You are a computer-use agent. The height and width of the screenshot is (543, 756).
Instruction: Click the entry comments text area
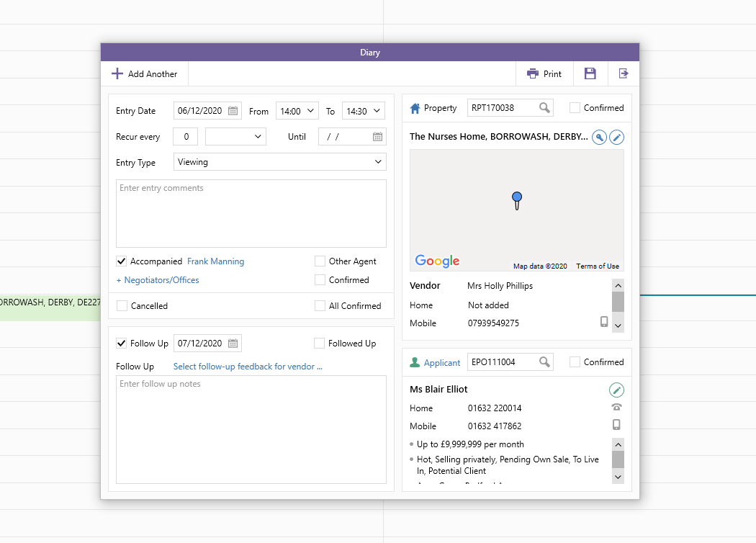[x=251, y=214]
